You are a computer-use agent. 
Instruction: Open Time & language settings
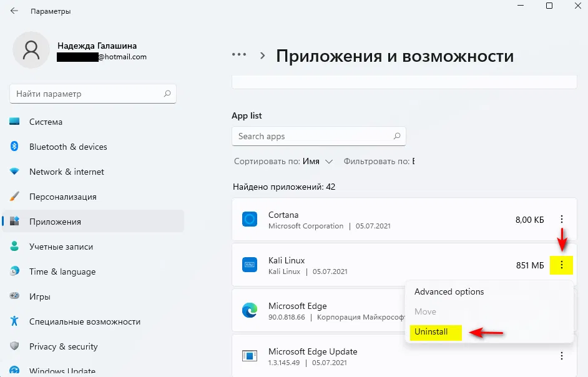point(62,272)
